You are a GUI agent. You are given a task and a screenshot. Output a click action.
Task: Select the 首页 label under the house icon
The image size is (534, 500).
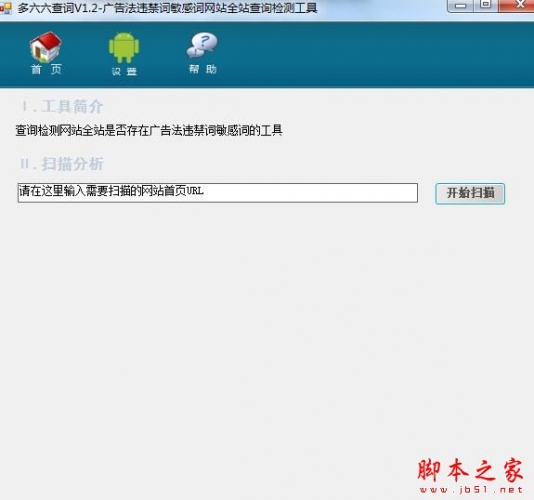click(46, 69)
